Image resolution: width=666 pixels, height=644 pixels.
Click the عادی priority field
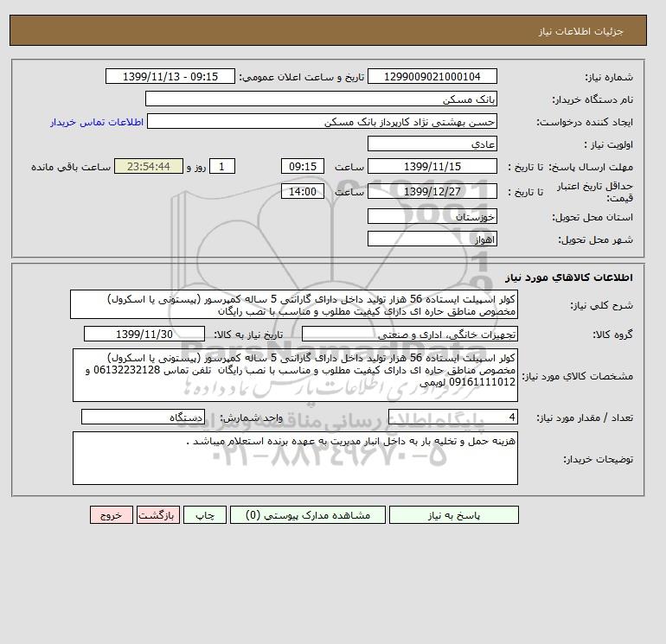(432, 143)
